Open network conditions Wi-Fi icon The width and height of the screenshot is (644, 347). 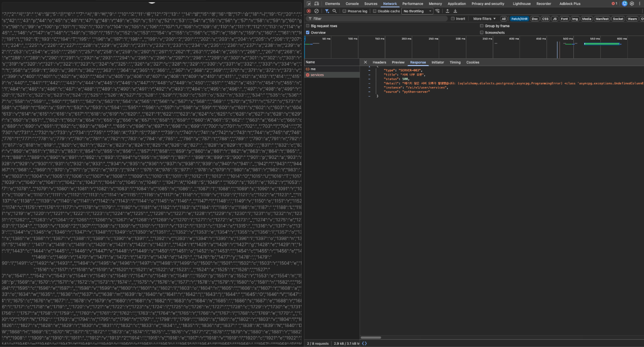(438, 11)
